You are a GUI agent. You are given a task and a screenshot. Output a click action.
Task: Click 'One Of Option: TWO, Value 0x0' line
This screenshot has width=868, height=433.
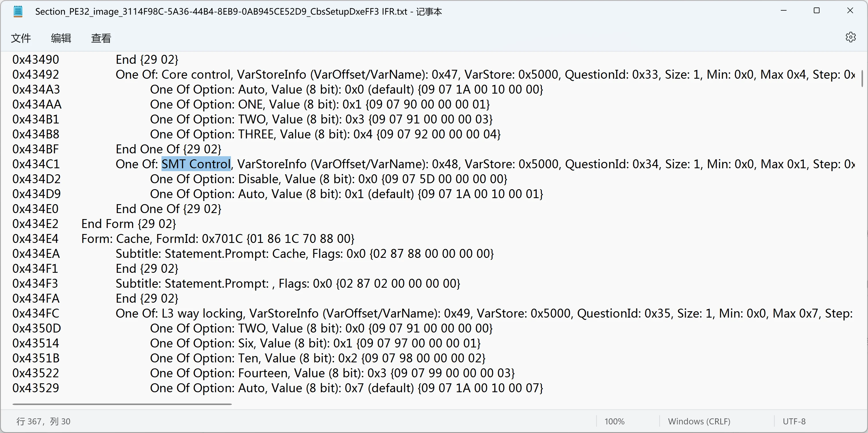pyautogui.click(x=321, y=328)
